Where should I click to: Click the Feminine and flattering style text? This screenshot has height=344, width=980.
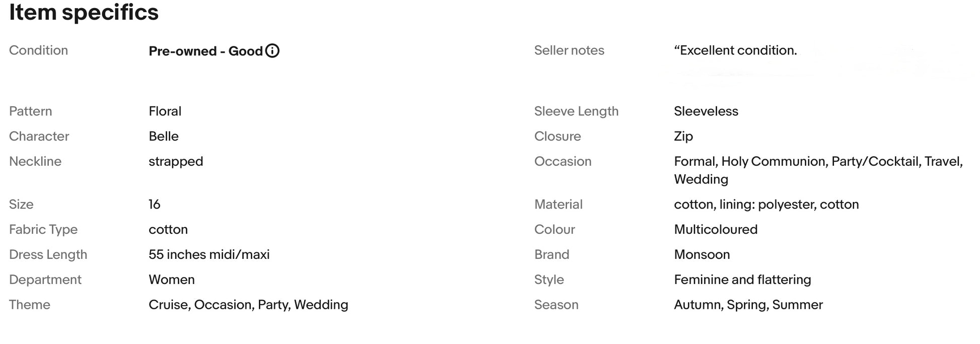tap(742, 280)
